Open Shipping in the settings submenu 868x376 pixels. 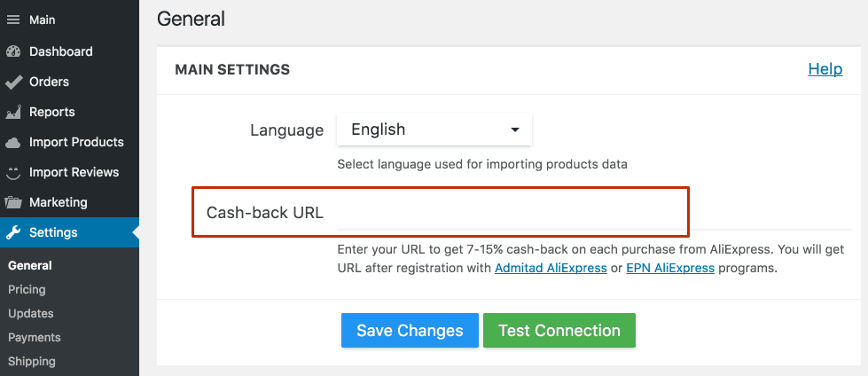tap(32, 362)
